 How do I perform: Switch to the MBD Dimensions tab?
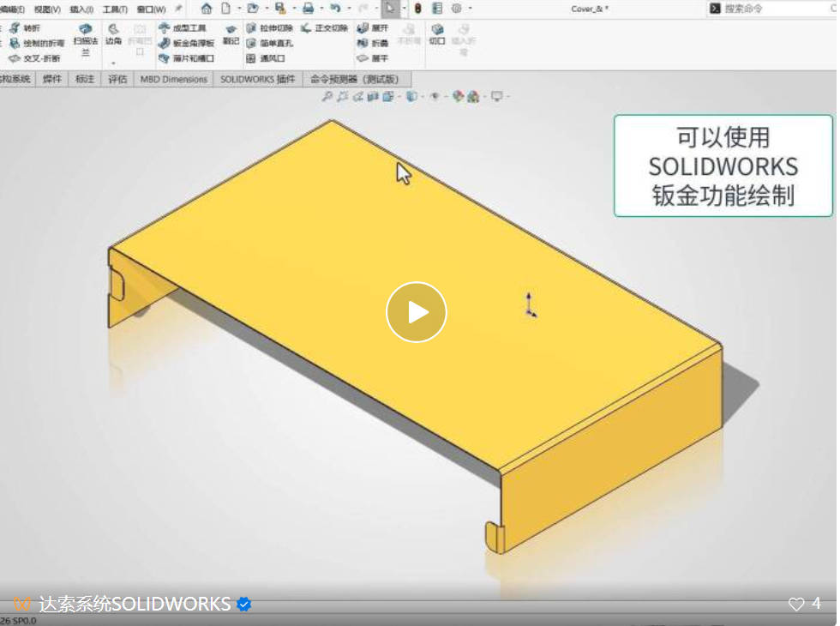pos(173,79)
